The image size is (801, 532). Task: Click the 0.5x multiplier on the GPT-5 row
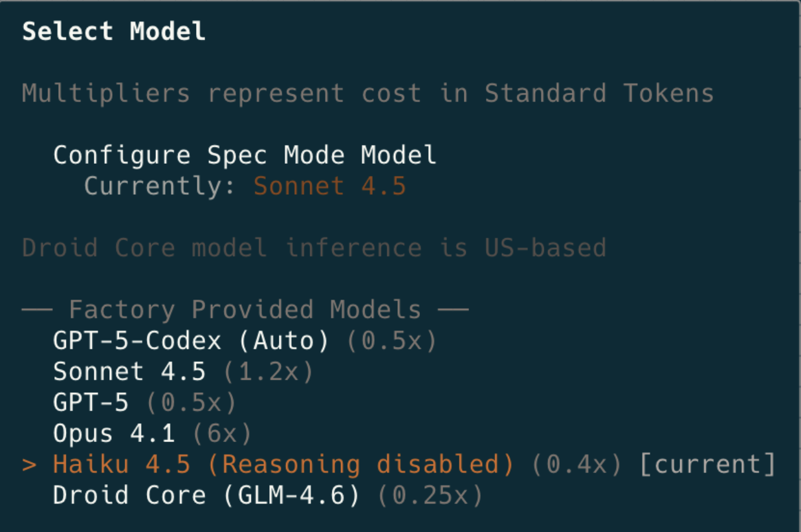click(x=191, y=403)
